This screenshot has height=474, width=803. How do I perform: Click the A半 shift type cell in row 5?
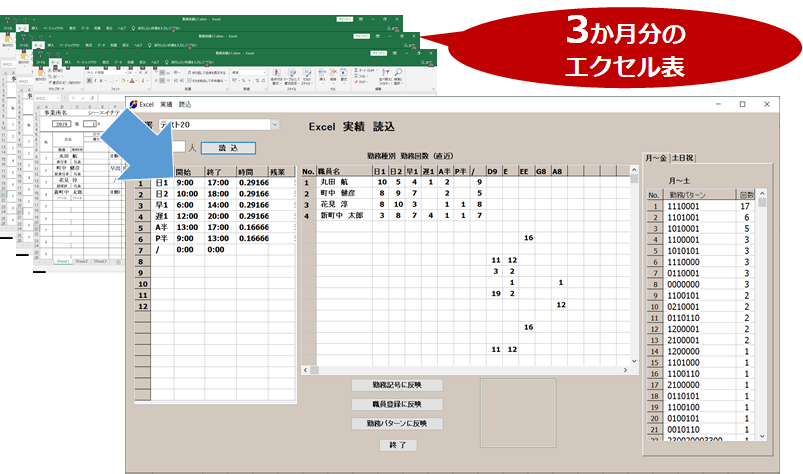point(162,227)
